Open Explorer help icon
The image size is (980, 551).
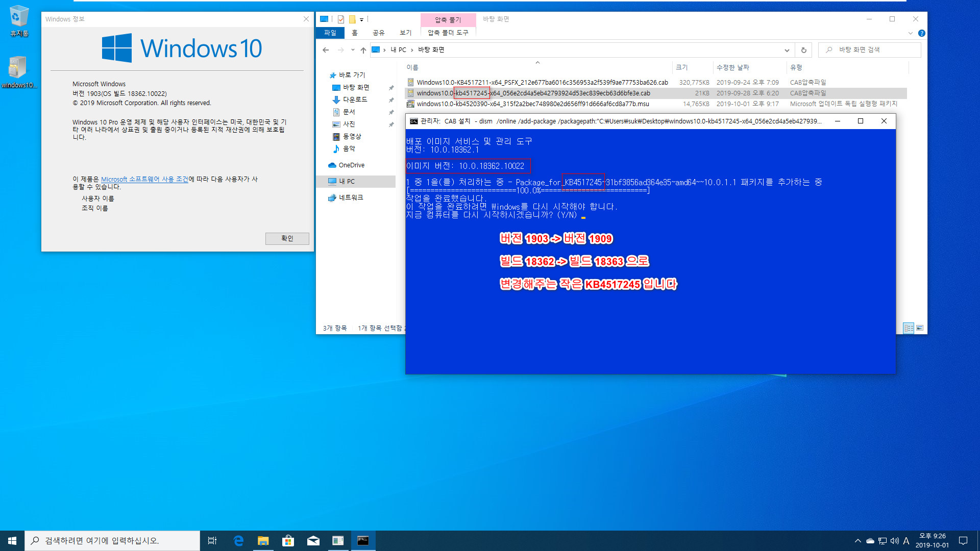tap(921, 33)
